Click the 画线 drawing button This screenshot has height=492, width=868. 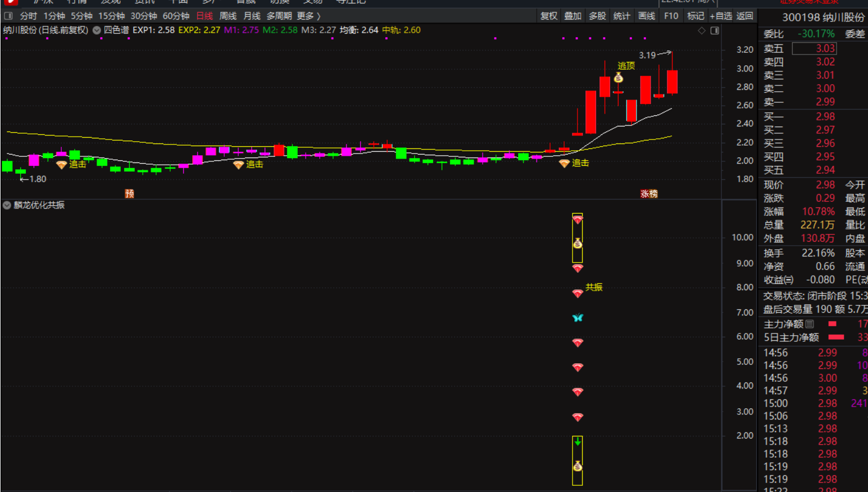coord(647,16)
